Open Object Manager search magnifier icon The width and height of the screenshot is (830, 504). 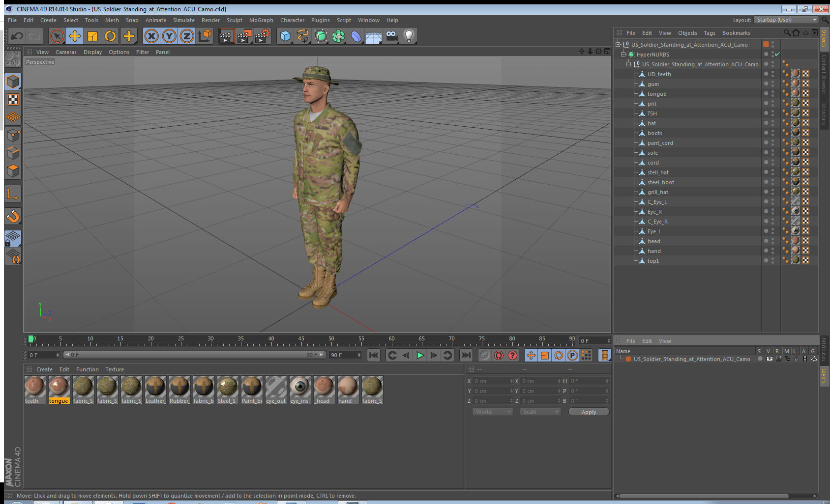[x=787, y=33]
